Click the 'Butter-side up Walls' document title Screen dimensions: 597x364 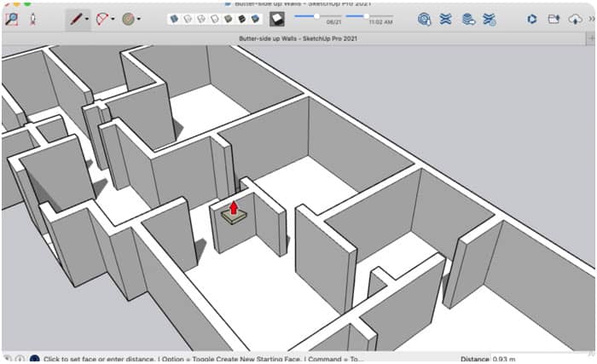(x=298, y=38)
